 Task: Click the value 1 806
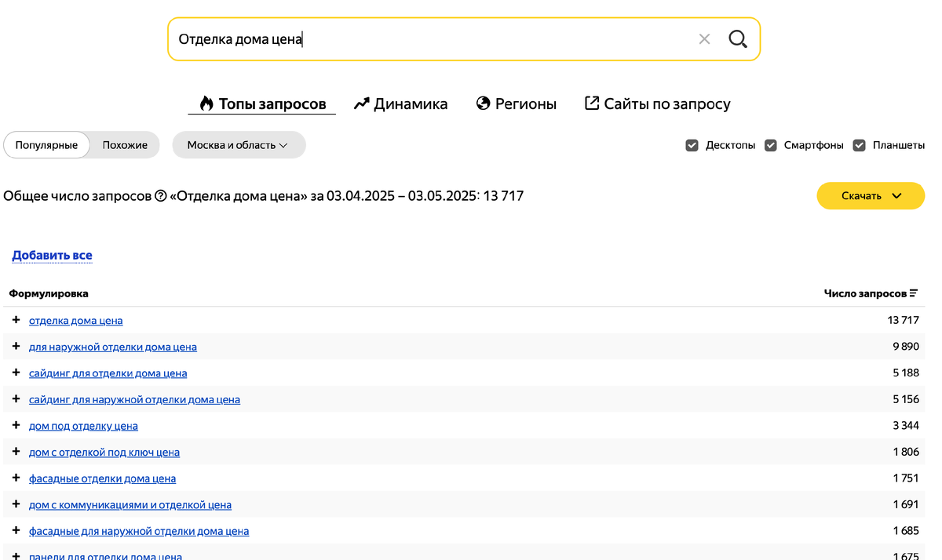[906, 453]
